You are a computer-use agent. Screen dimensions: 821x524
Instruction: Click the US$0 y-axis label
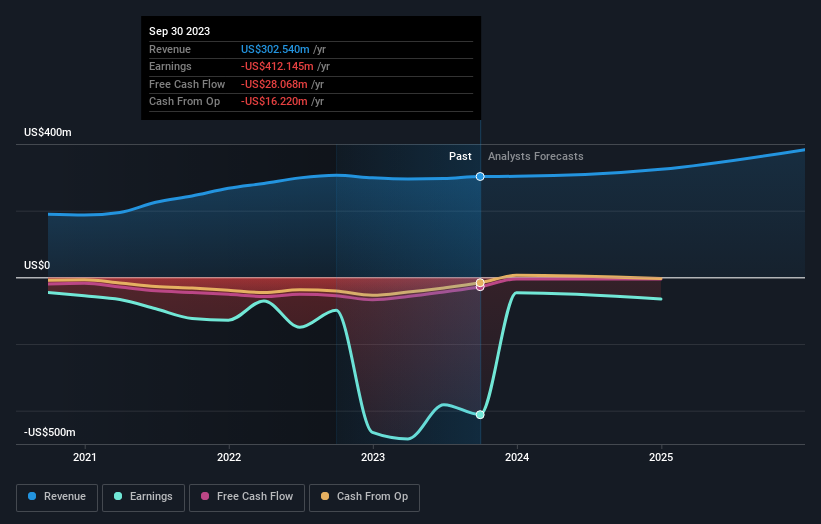(37, 265)
